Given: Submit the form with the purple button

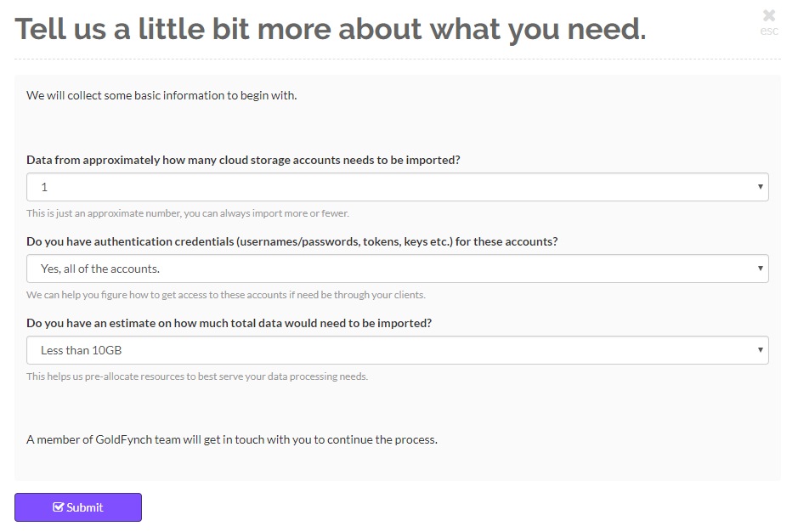Looking at the screenshot, I should click(x=78, y=507).
